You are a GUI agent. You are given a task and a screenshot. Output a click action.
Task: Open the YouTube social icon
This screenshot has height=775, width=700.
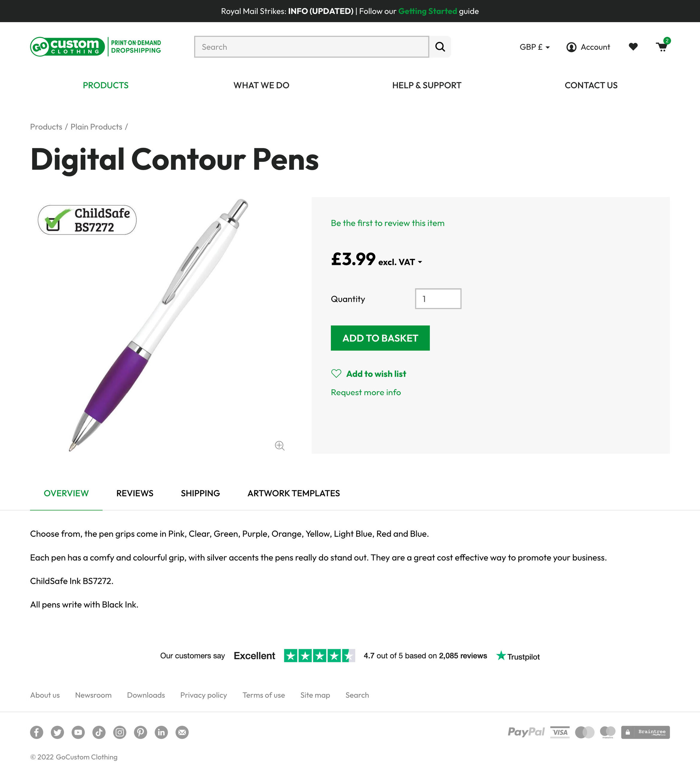click(78, 732)
